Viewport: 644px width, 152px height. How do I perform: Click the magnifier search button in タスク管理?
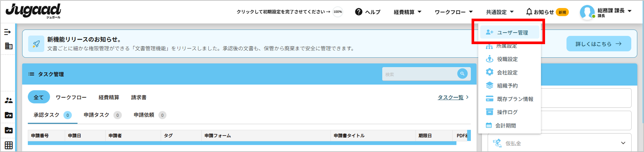coord(462,74)
